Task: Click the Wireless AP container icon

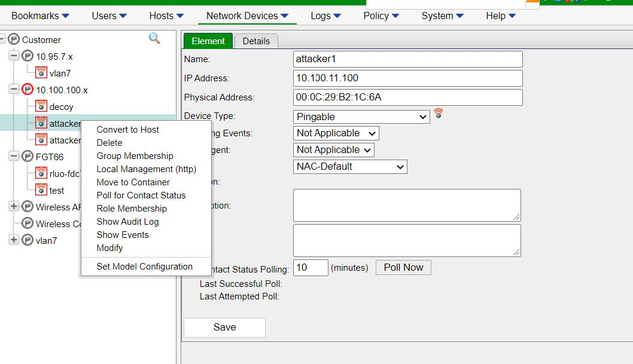Action: tap(28, 207)
